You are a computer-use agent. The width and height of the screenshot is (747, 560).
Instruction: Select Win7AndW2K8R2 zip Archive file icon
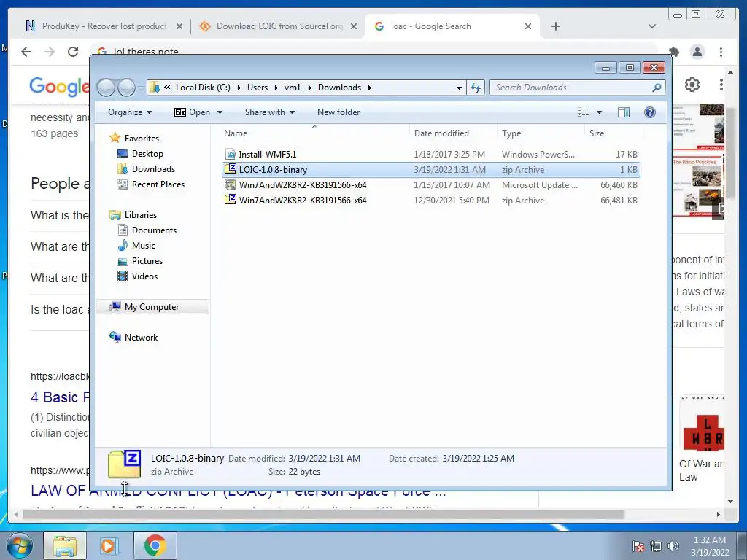[231, 200]
